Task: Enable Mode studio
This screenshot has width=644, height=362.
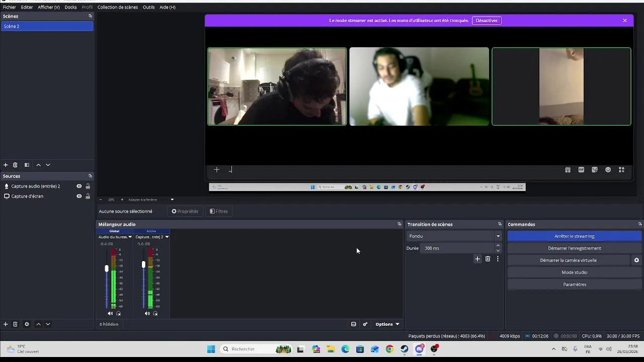Action: pos(575,273)
